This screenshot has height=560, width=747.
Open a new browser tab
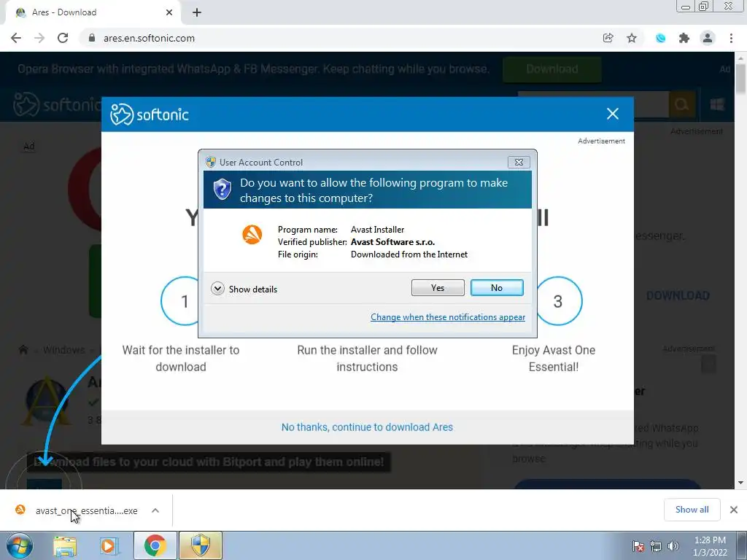[x=197, y=13]
